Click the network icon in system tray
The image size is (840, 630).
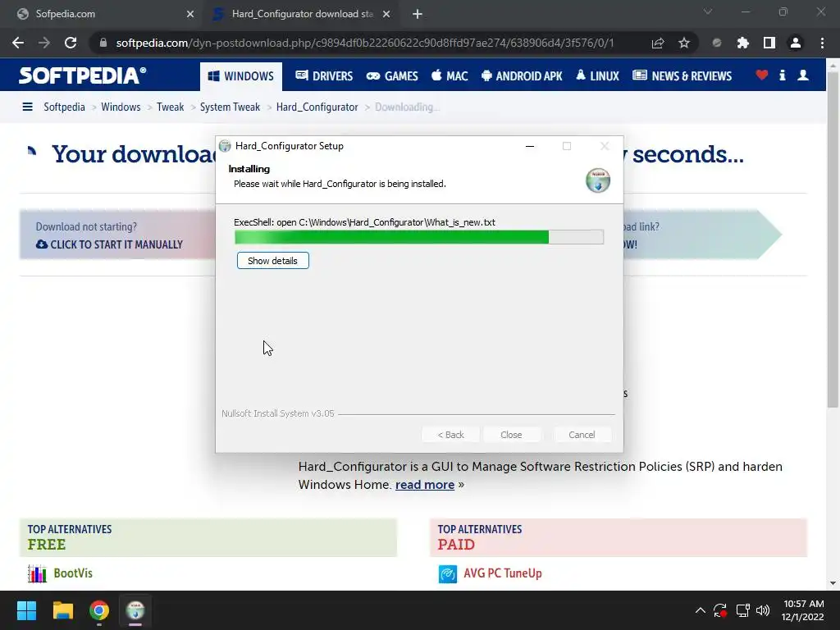point(742,610)
